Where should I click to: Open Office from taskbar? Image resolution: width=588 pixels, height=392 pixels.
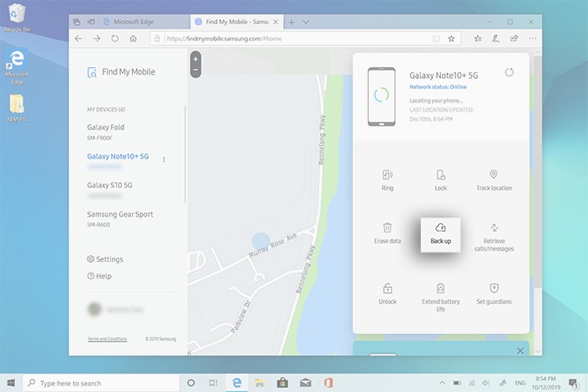click(x=328, y=383)
